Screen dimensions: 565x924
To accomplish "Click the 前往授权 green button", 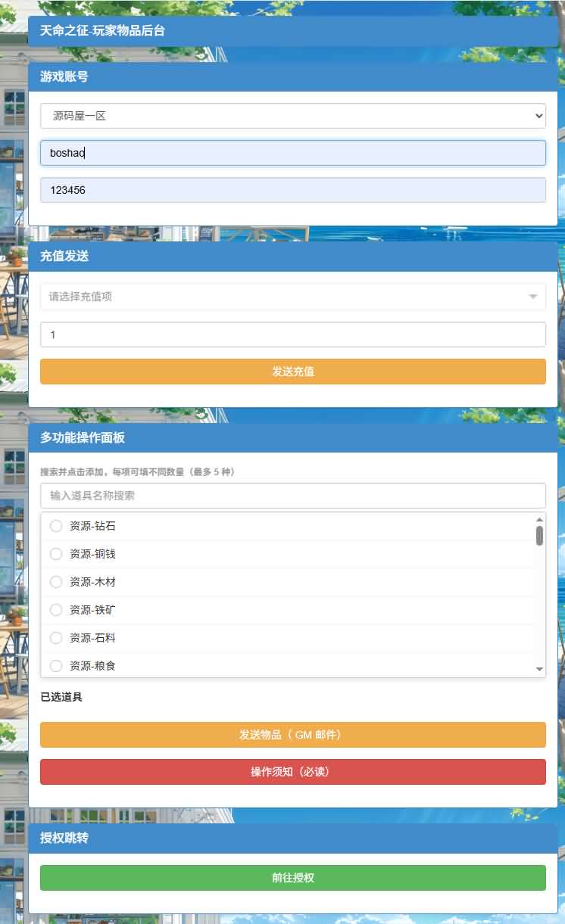I will [292, 878].
